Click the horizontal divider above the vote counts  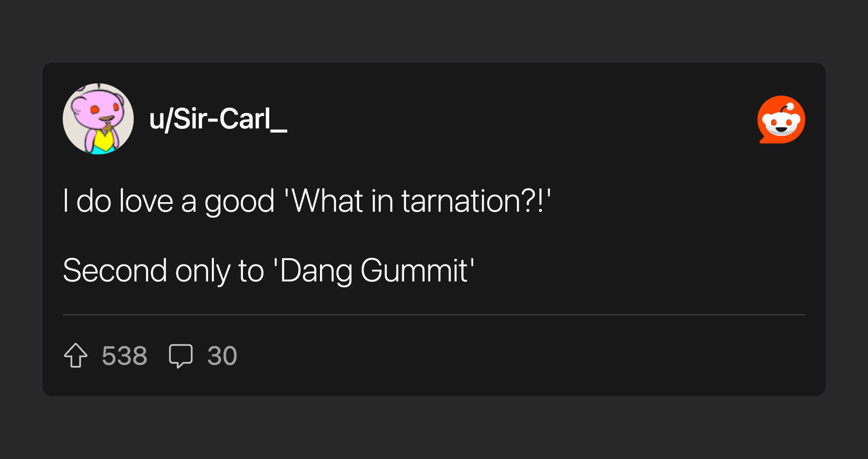(434, 315)
